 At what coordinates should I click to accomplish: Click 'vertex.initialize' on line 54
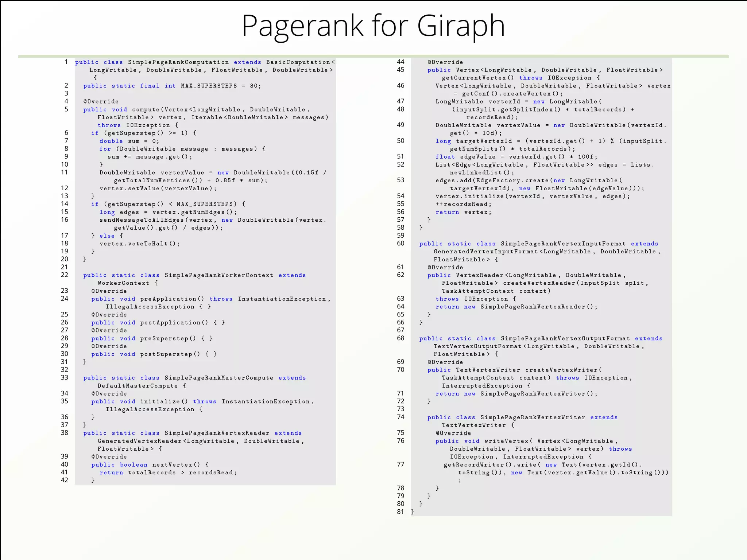click(x=470, y=197)
